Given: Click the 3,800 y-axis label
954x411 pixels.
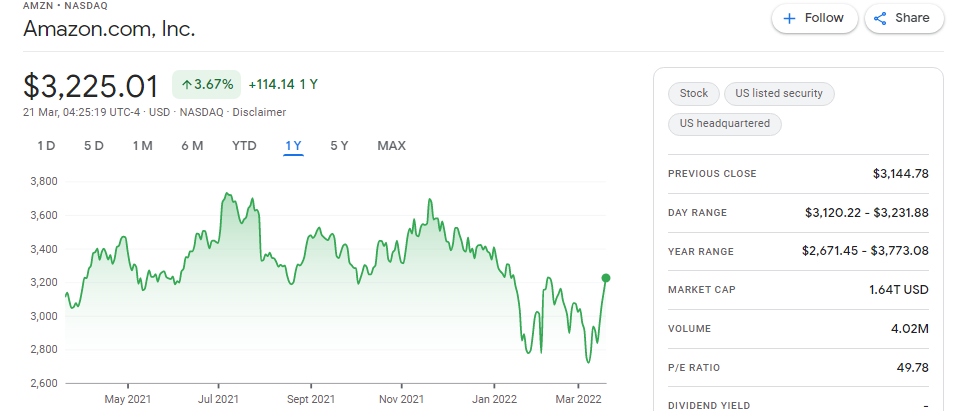Looking at the screenshot, I should tap(43, 181).
